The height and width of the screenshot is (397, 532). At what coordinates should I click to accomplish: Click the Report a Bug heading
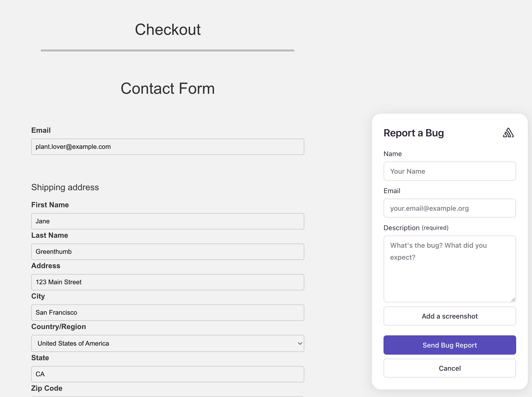pyautogui.click(x=414, y=133)
